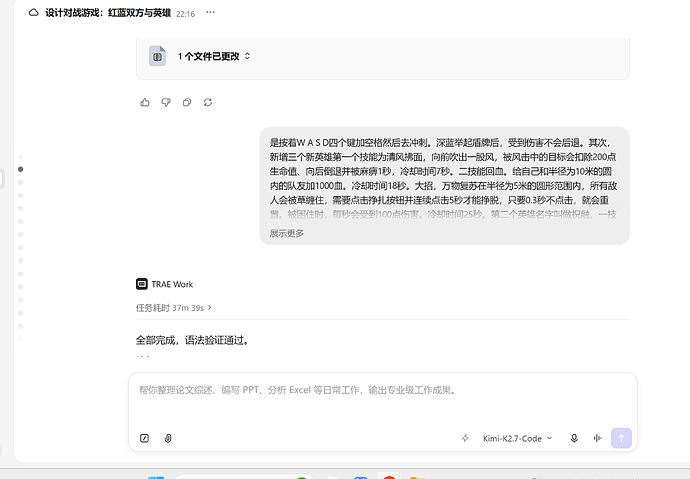Click the user message bubble about WASD sprint
The image size is (690, 479).
[x=444, y=186]
